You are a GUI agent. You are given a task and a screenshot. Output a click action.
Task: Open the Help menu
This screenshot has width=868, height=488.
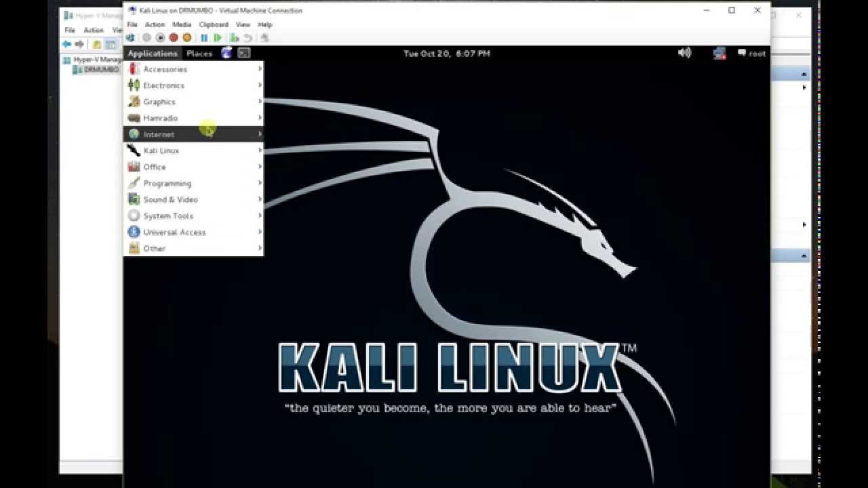point(265,24)
